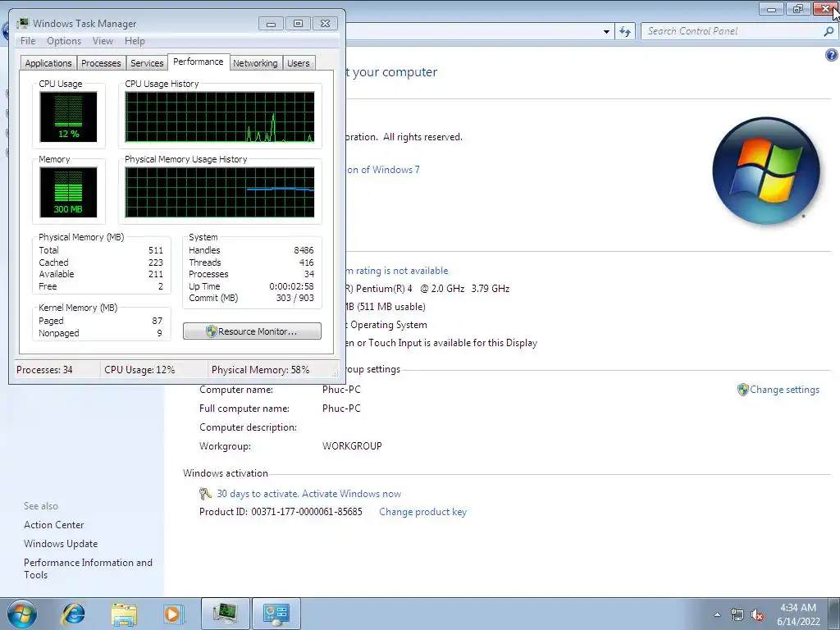Click the Handles value 8486

[304, 250]
